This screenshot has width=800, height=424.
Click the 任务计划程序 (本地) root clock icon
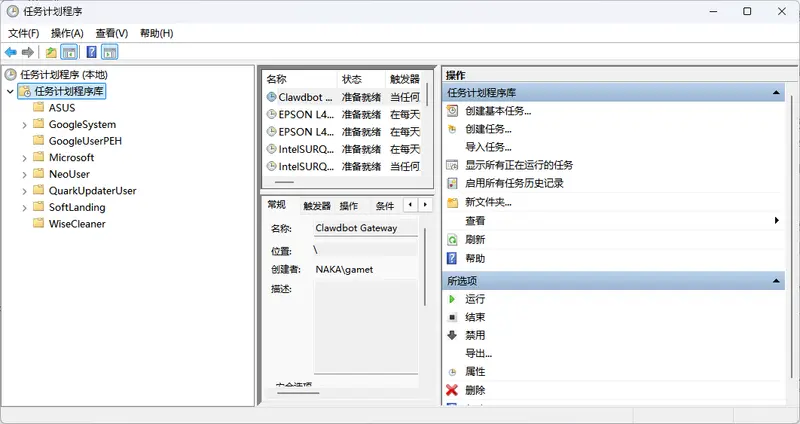pos(11,74)
